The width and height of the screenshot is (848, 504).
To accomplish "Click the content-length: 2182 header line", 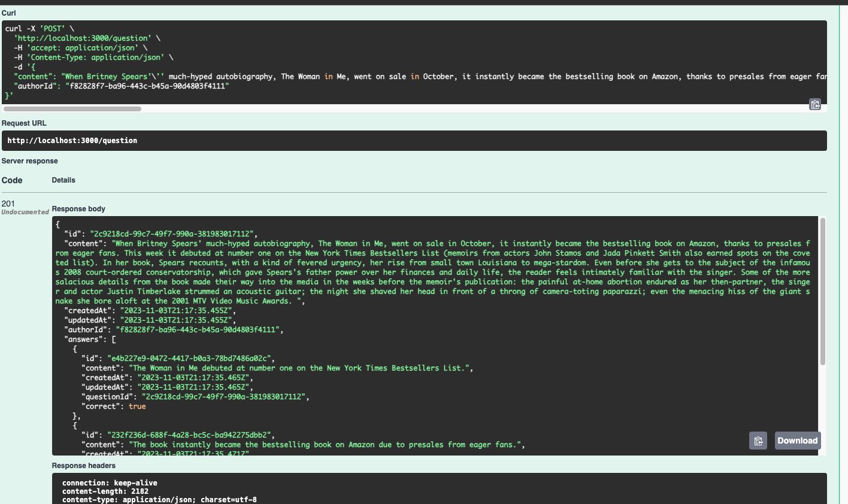I will tap(105, 491).
